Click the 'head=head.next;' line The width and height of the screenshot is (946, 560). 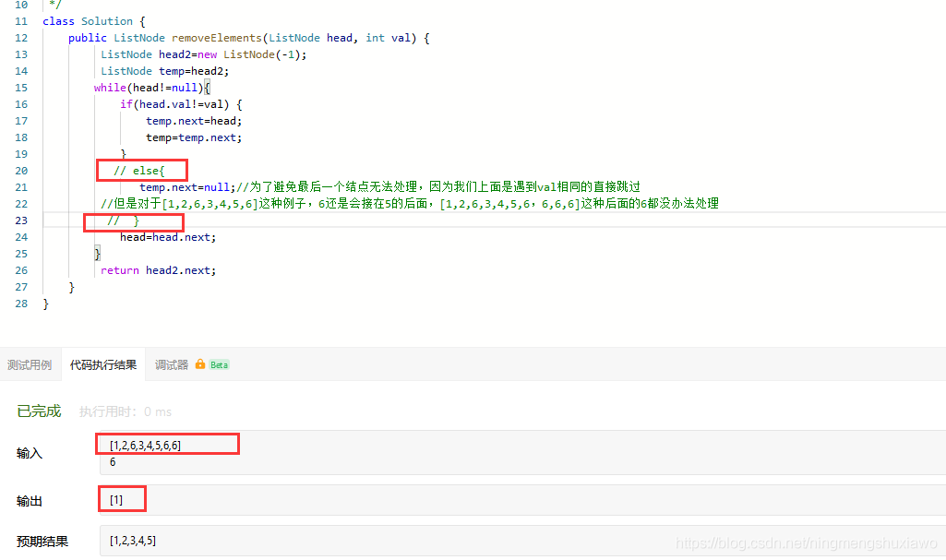coord(168,237)
